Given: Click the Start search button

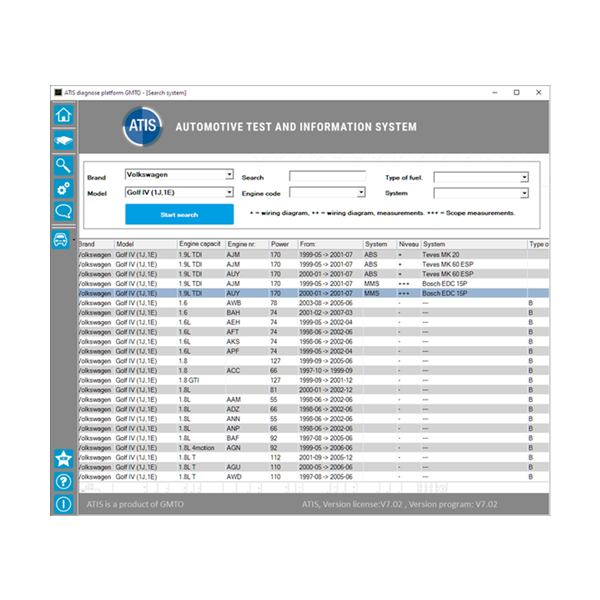Looking at the screenshot, I should 179,214.
